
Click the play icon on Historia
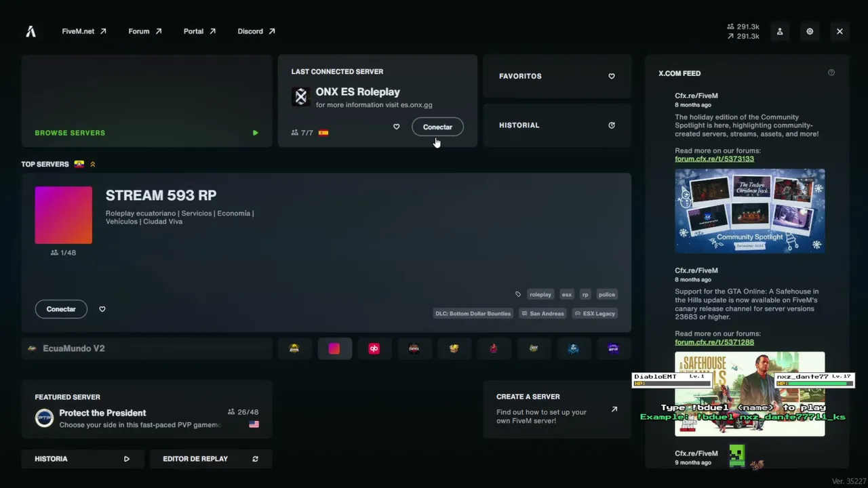coord(127,459)
